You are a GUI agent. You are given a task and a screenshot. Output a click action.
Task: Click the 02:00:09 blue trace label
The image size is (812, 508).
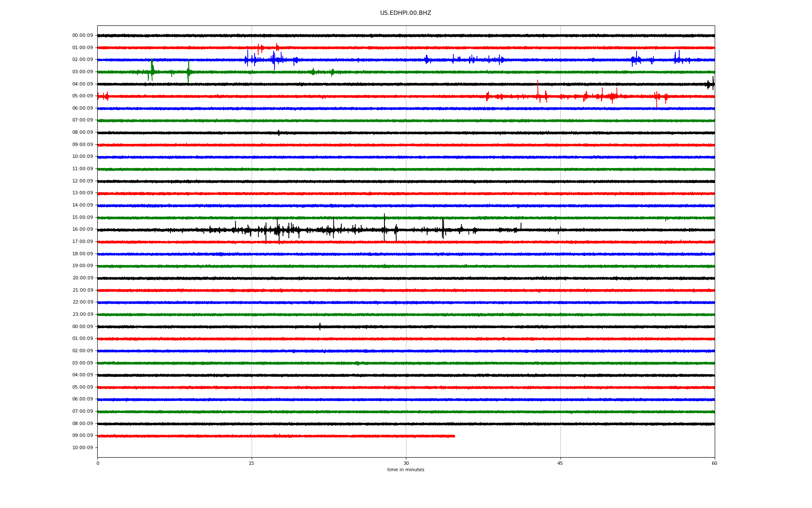(x=82, y=60)
